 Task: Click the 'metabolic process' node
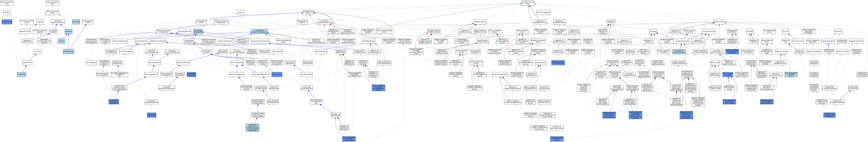click(x=480, y=22)
